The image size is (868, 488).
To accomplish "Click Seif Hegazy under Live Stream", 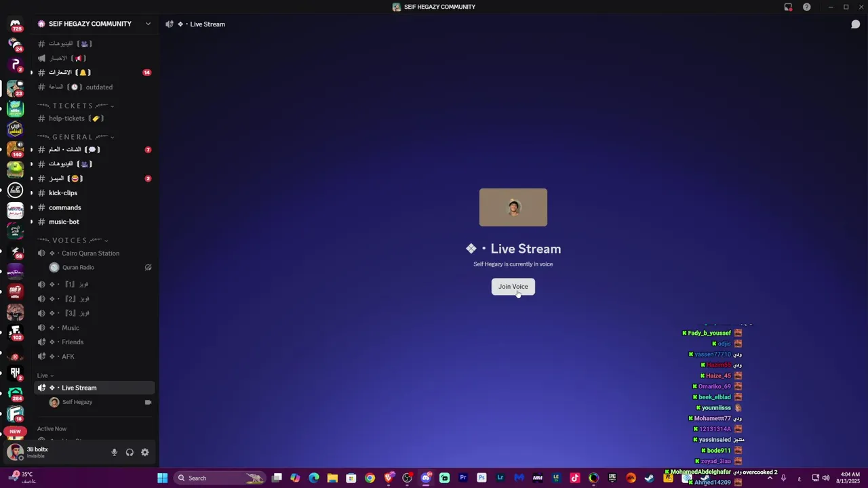I will click(x=100, y=402).
